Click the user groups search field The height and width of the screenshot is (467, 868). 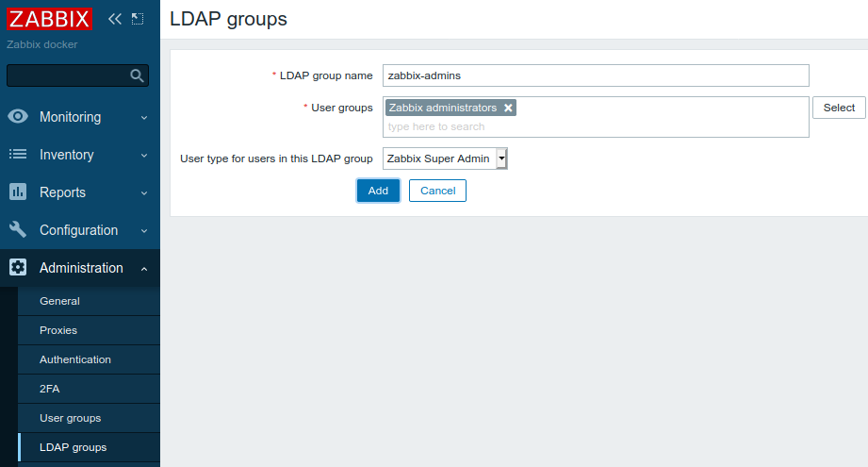coord(596,126)
